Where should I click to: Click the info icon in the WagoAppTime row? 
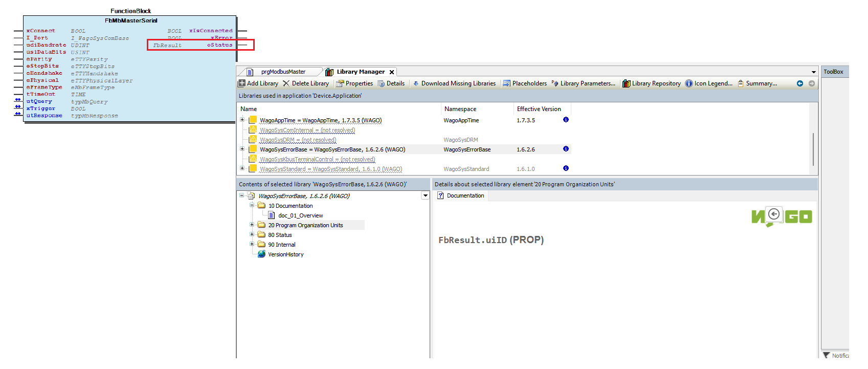pyautogui.click(x=566, y=120)
